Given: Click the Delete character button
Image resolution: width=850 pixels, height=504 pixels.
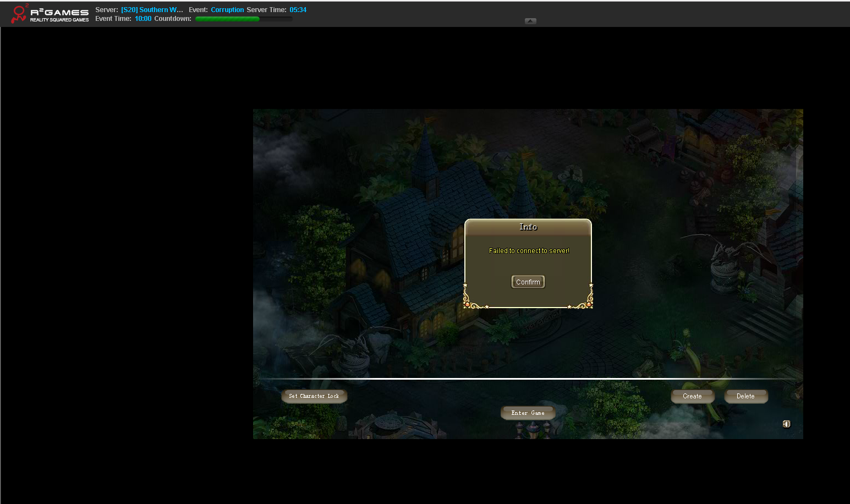Looking at the screenshot, I should click(745, 396).
